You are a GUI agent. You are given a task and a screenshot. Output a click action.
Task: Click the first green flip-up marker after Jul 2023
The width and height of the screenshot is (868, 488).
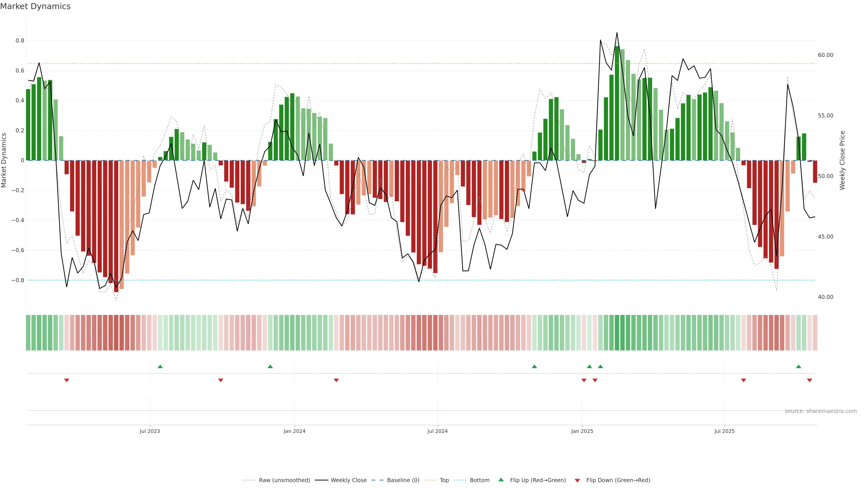[x=160, y=366]
